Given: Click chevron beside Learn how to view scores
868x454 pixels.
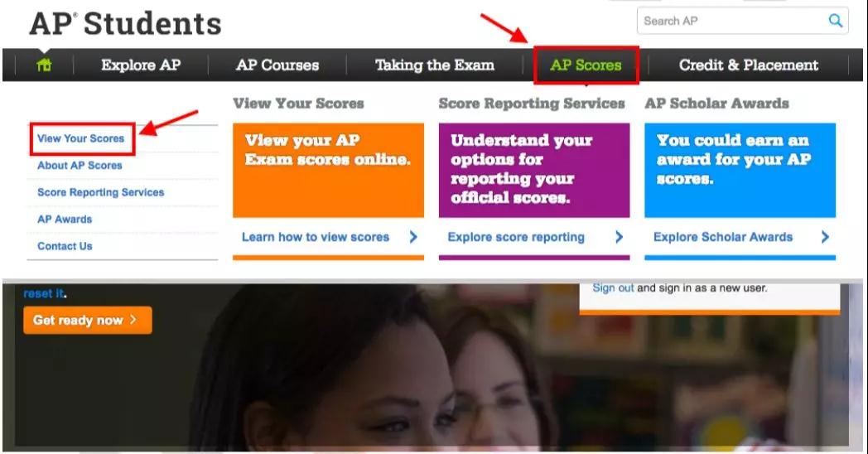Looking at the screenshot, I should point(413,237).
